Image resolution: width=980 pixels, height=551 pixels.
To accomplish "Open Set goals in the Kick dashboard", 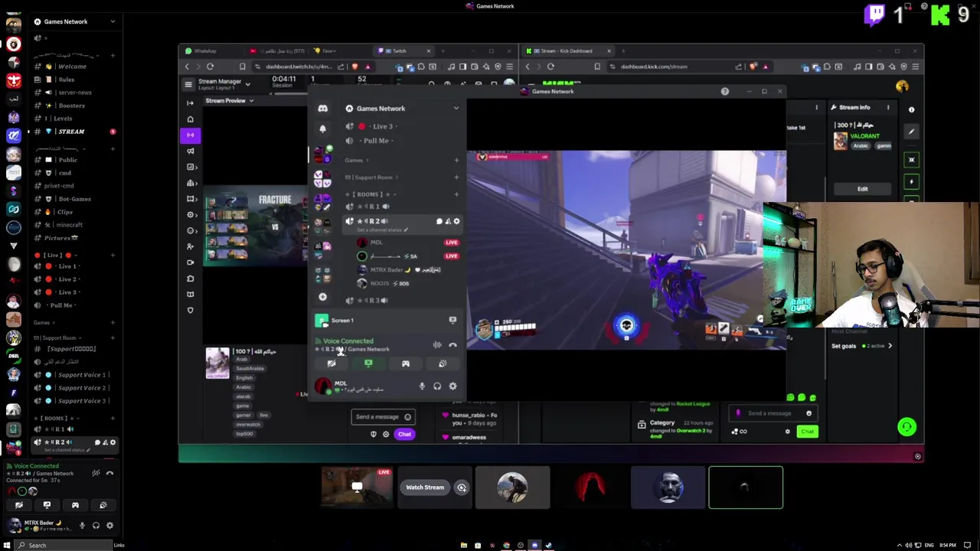I will point(861,346).
